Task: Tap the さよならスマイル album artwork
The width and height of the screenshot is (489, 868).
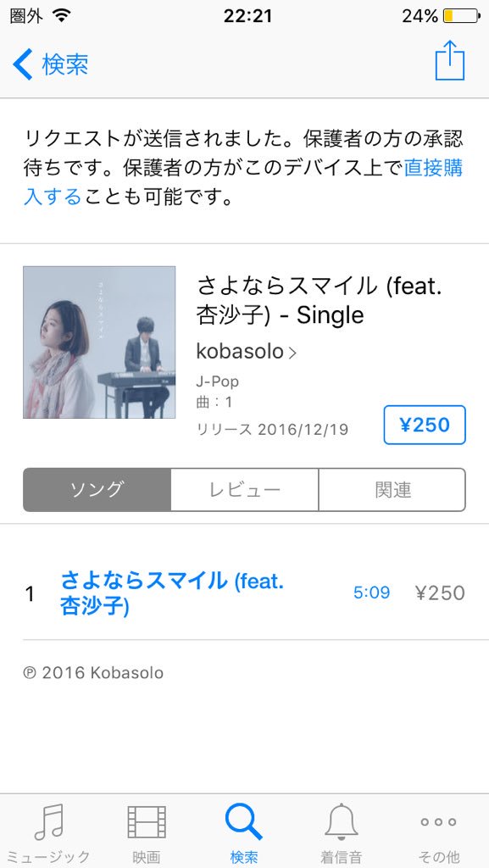Action: pyautogui.click(x=99, y=342)
